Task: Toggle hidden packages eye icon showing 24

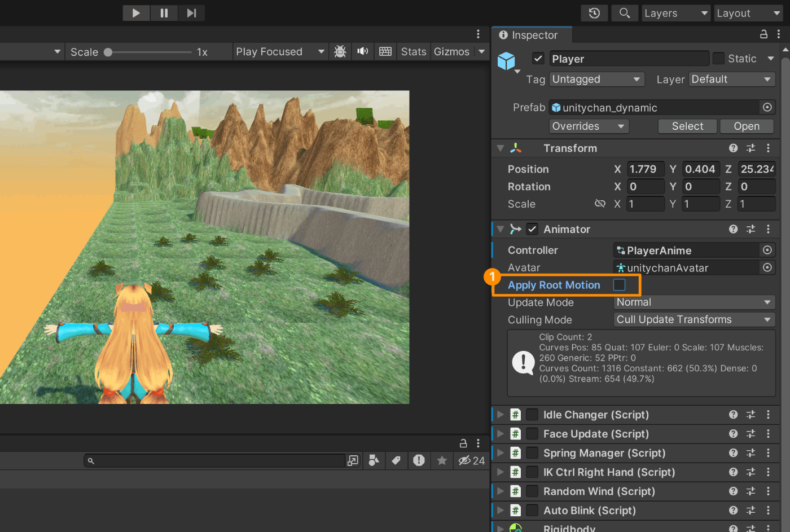Action: pos(471,461)
